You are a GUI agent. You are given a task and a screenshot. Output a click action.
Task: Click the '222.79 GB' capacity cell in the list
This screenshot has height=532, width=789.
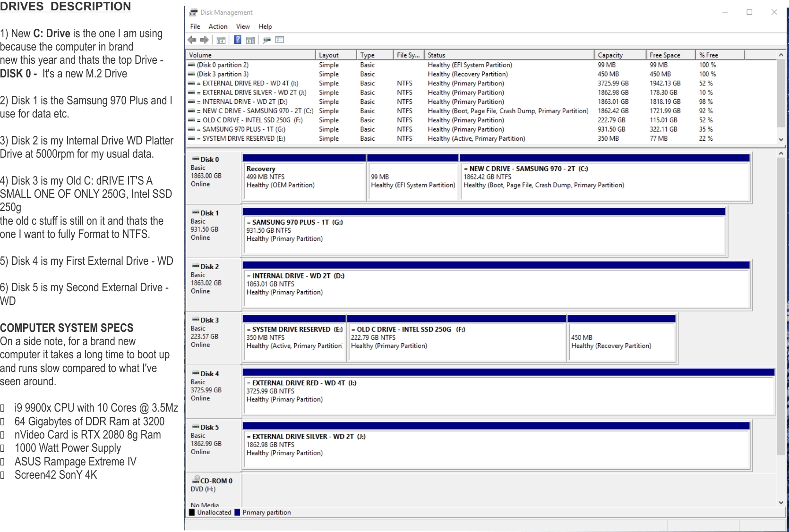click(x=611, y=120)
